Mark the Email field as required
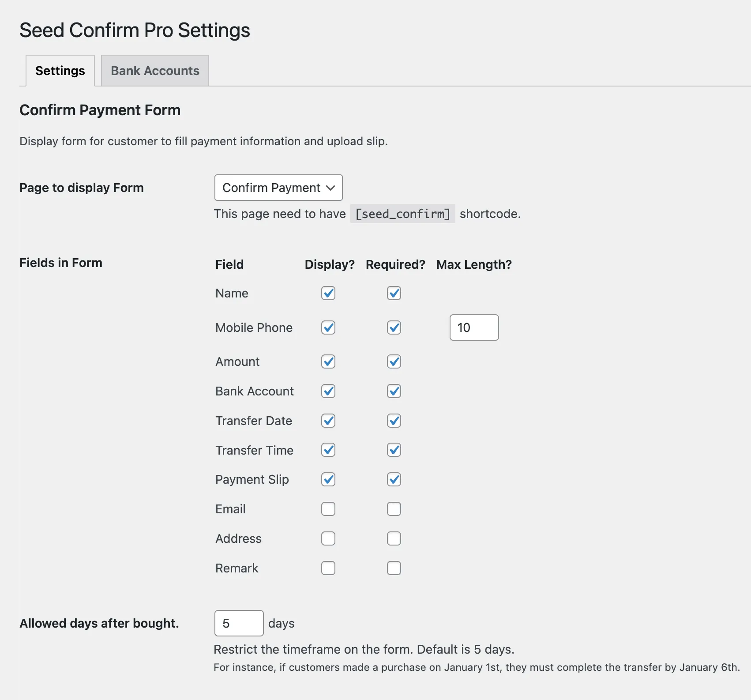The height and width of the screenshot is (700, 751). [394, 509]
